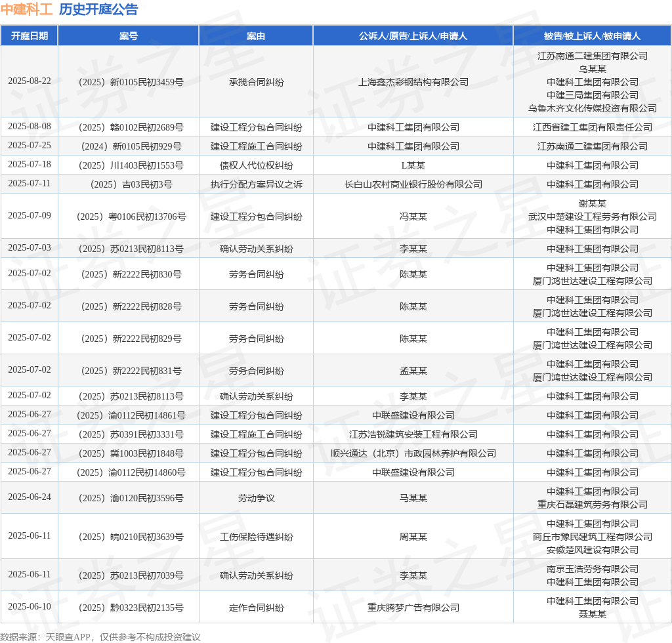Click date cell 2025-08-08
The width and height of the screenshot is (672, 643).
point(29,127)
